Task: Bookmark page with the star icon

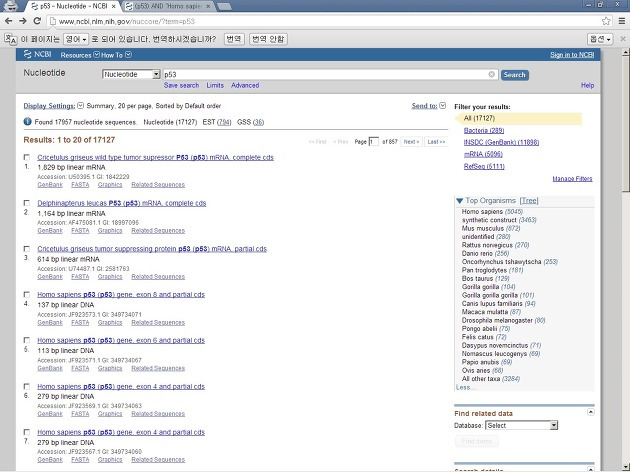Action: (606, 21)
